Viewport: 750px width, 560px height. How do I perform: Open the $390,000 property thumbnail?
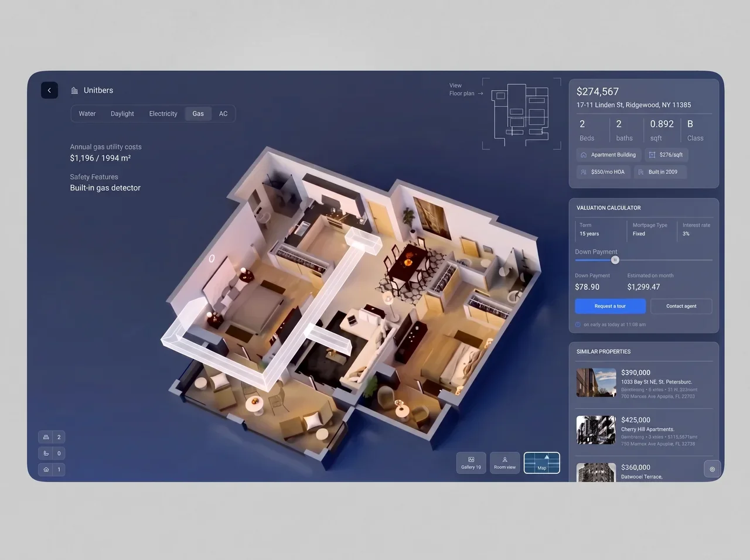pos(596,383)
